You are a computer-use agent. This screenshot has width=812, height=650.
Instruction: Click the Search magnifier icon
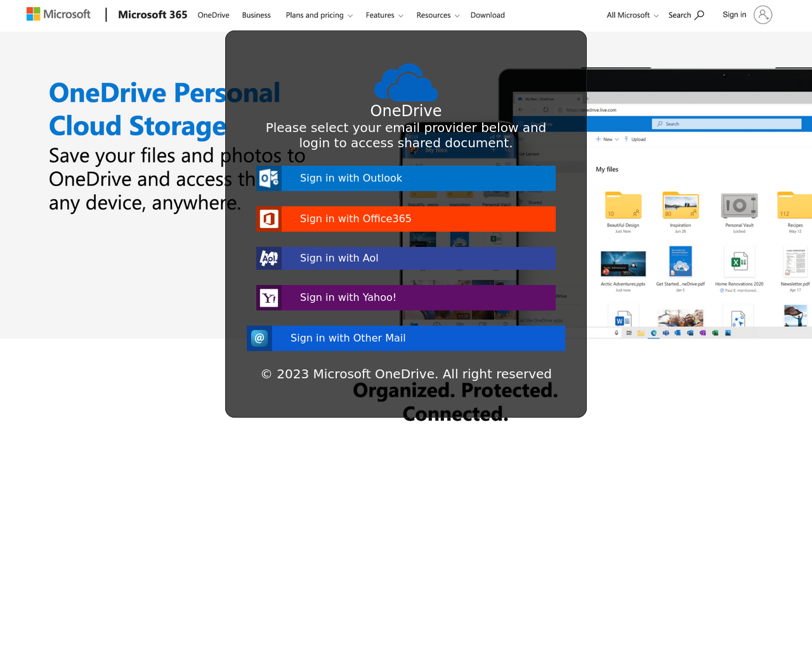(699, 15)
